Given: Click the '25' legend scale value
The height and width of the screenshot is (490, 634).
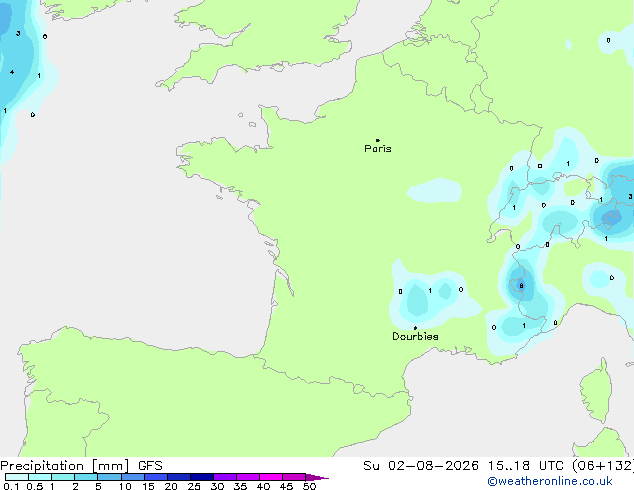Looking at the screenshot, I should [194, 486].
